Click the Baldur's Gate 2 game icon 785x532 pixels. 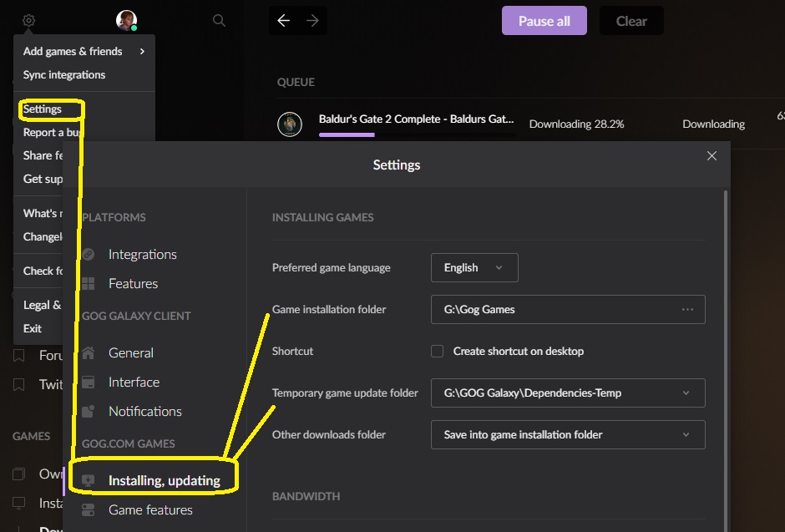click(290, 124)
